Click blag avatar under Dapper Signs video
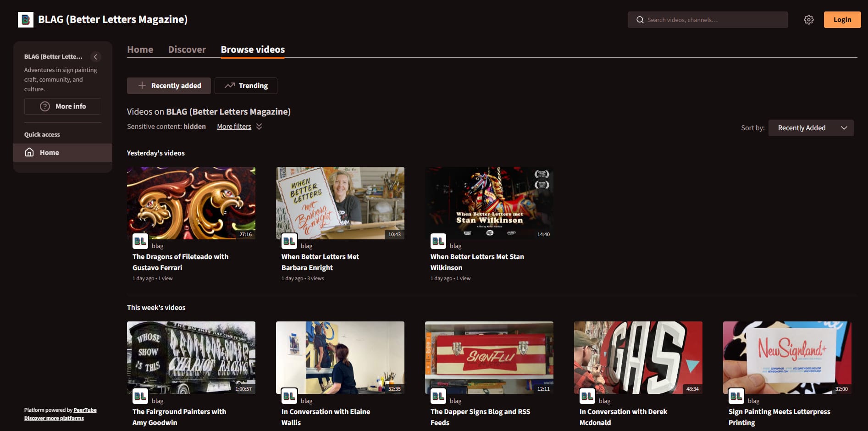 coord(438,396)
